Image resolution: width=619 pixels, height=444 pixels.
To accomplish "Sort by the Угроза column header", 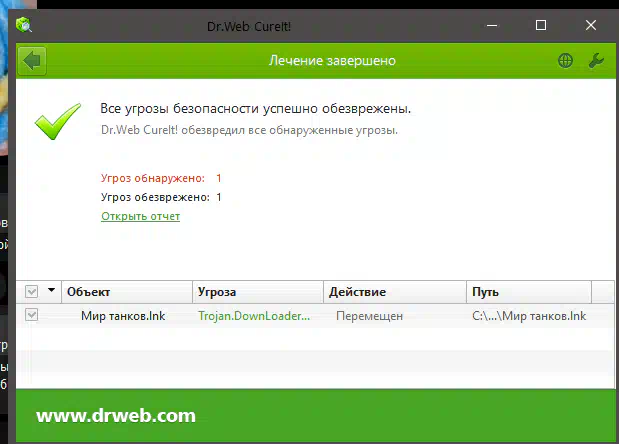I will [258, 292].
